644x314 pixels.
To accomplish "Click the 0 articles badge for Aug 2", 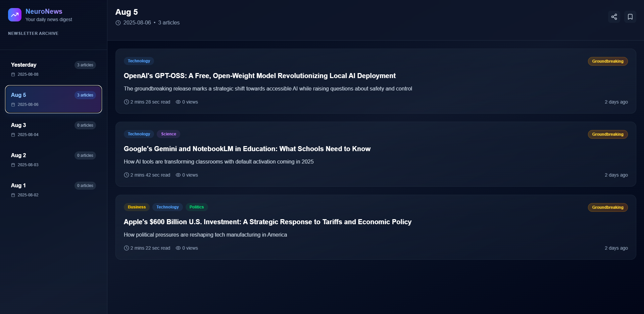I will click(85, 155).
